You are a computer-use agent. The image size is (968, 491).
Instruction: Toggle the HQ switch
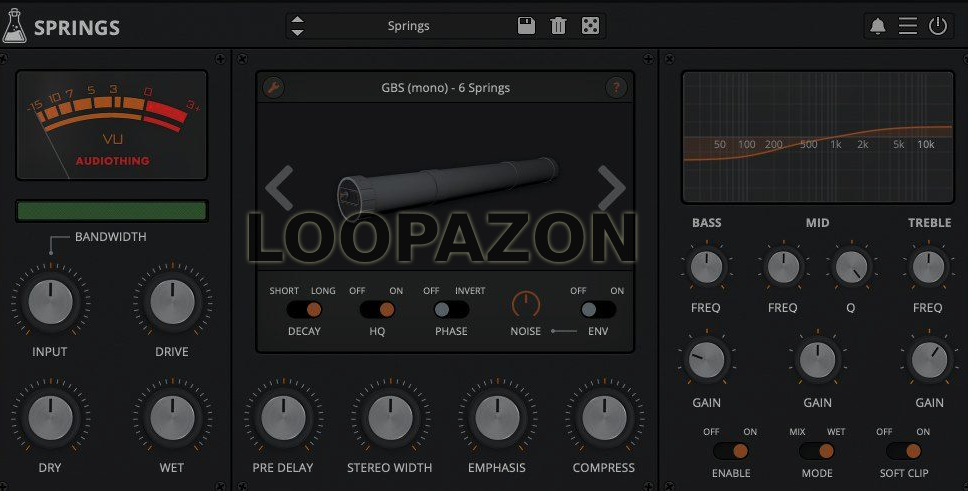[x=377, y=309]
